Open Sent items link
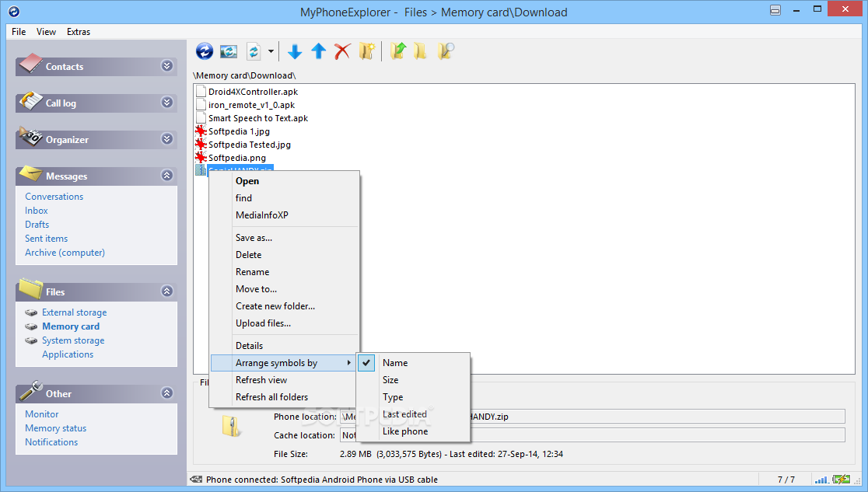 pyautogui.click(x=47, y=239)
